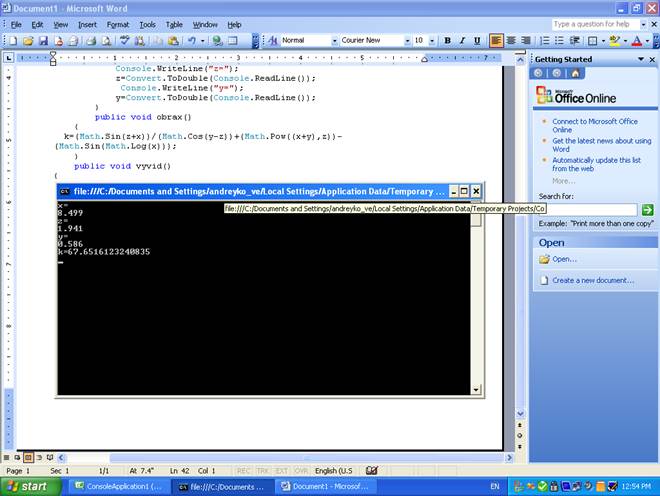Open the Tools menu
This screenshot has width=660, height=496.
147,25
